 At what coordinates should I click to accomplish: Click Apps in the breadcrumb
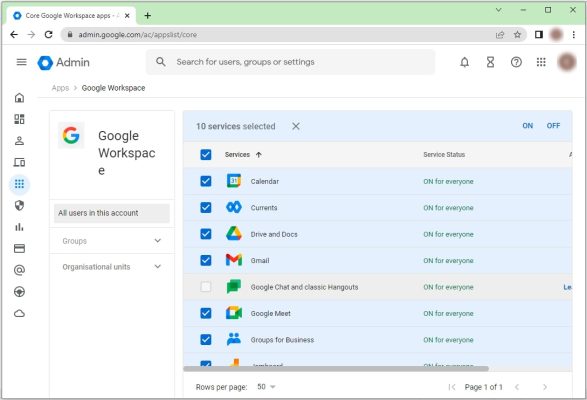(60, 88)
